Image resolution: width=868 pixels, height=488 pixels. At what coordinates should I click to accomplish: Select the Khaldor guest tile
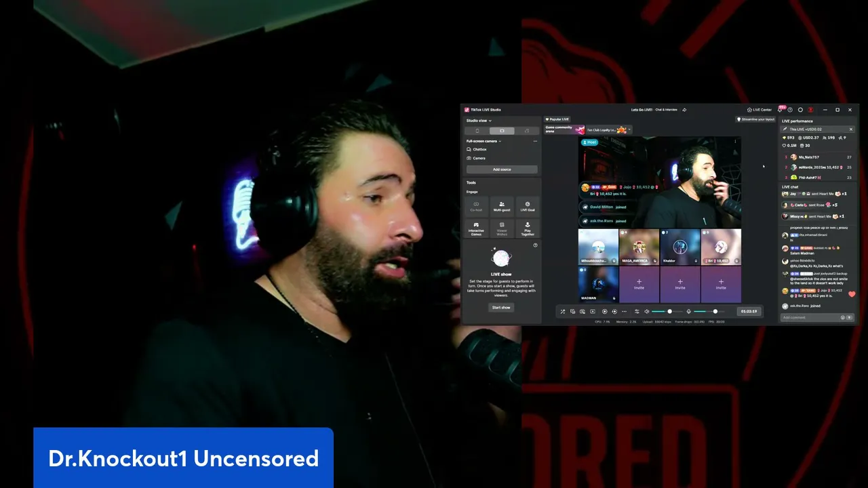(679, 247)
